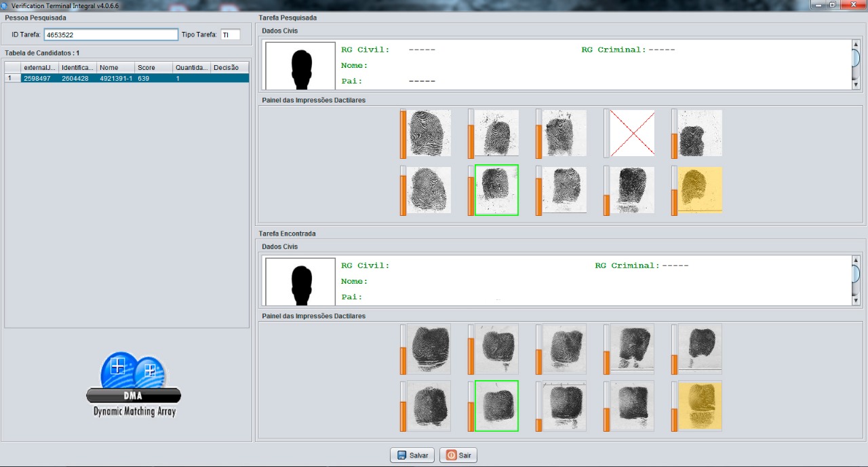Click the Nome column header

115,67
